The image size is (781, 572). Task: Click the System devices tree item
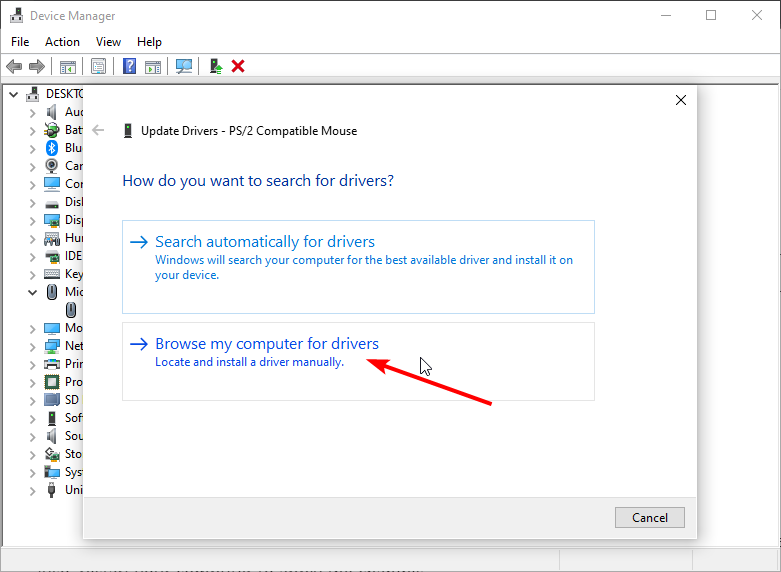63,472
